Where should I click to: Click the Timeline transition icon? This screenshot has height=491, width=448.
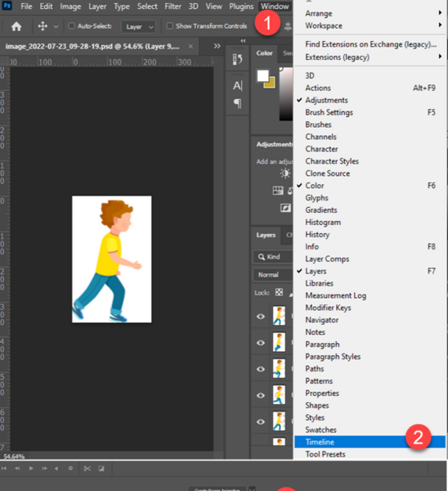click(x=101, y=468)
